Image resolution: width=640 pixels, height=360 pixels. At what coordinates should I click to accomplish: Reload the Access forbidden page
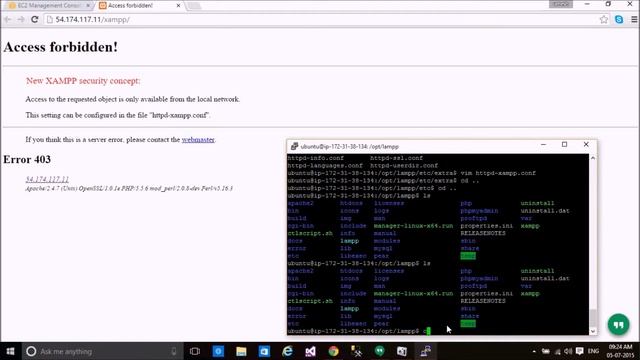[35, 19]
